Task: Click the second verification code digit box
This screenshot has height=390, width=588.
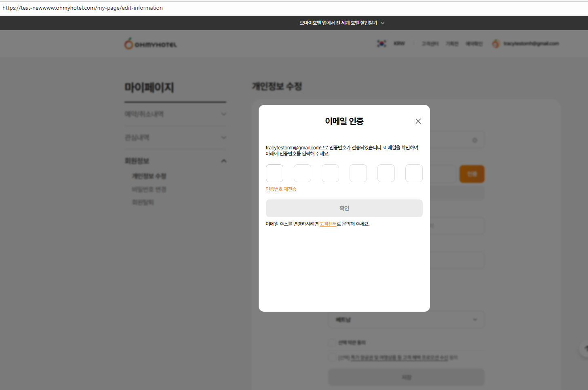Action: [x=302, y=173]
